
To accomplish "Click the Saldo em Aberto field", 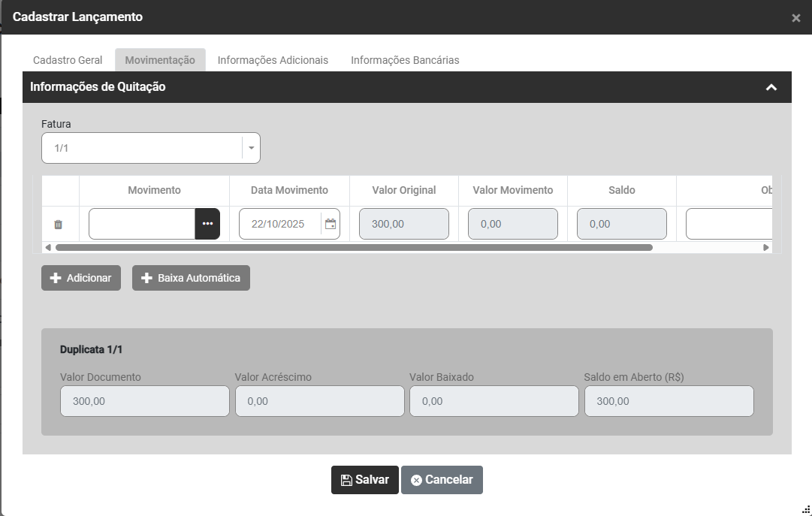I will (669, 401).
